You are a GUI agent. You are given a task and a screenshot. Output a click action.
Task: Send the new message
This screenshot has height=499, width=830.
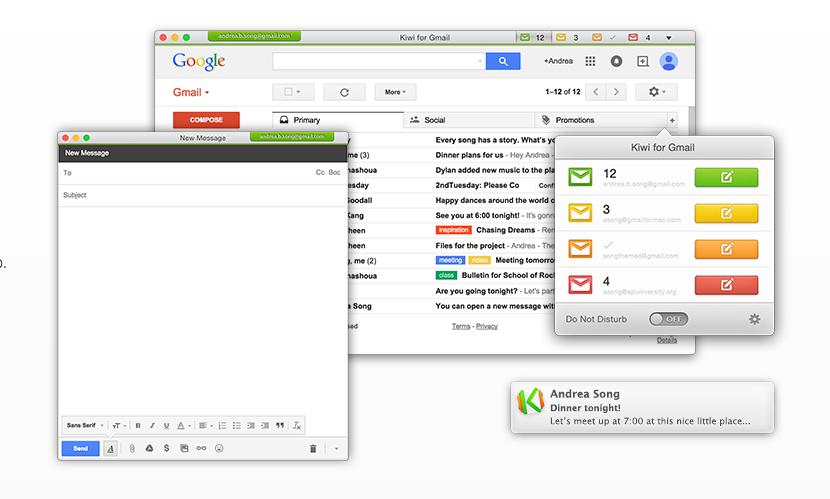[80, 449]
